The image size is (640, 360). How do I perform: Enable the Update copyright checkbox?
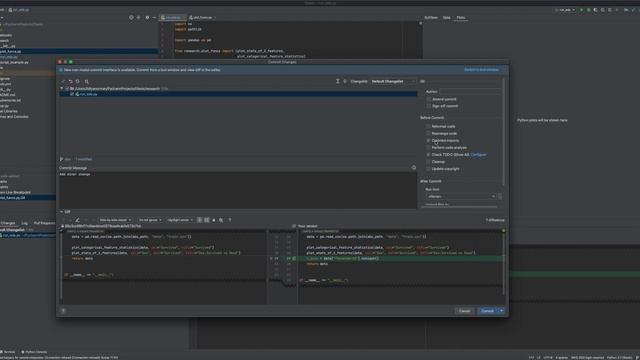click(429, 169)
